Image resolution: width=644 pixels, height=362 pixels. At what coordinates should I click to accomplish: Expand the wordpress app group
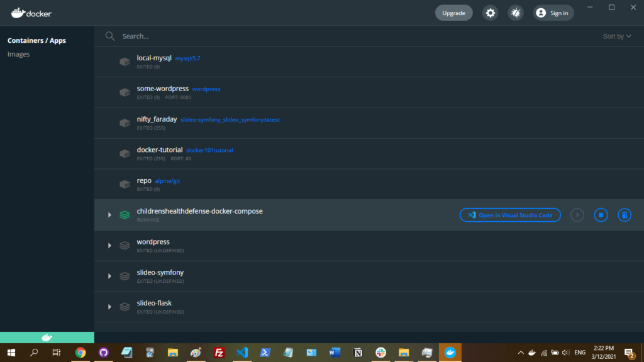pyautogui.click(x=109, y=246)
